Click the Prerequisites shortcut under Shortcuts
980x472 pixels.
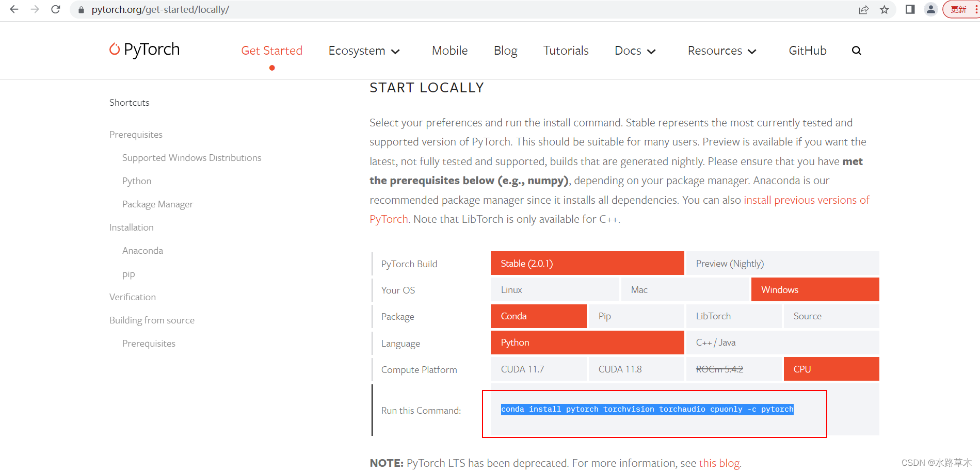[136, 135]
